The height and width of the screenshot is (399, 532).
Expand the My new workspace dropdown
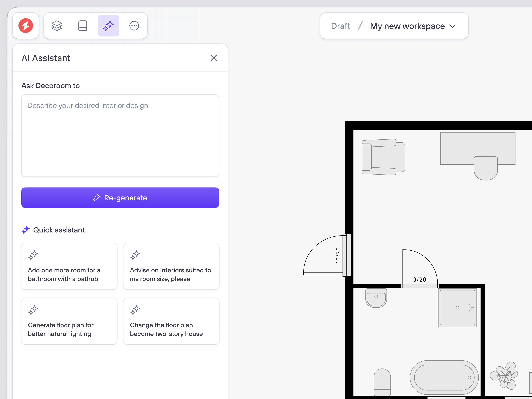[x=453, y=26]
